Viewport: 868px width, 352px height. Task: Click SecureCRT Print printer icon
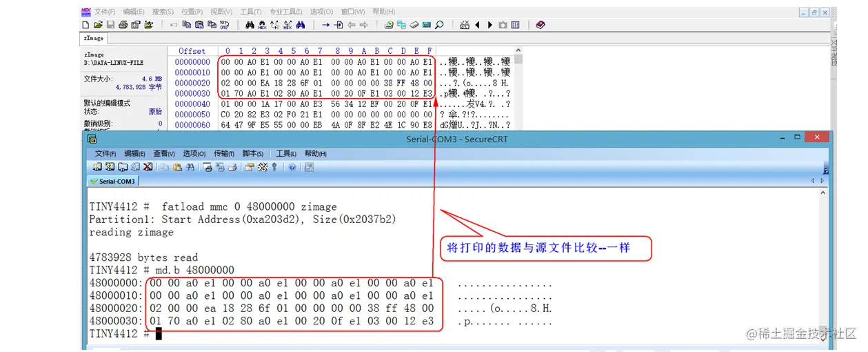tap(232, 167)
